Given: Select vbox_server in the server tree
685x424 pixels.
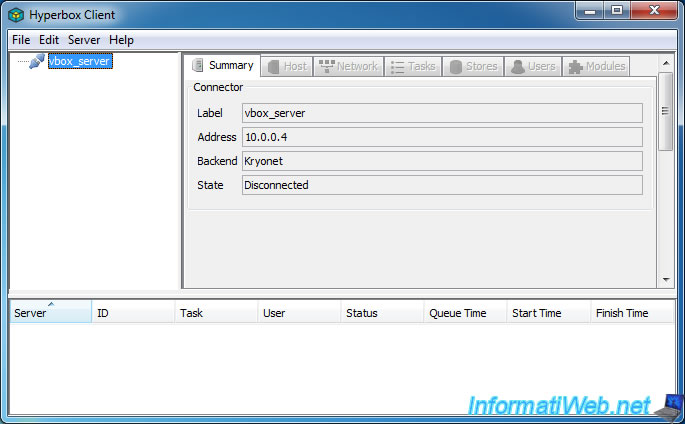Looking at the screenshot, I should pos(79,61).
